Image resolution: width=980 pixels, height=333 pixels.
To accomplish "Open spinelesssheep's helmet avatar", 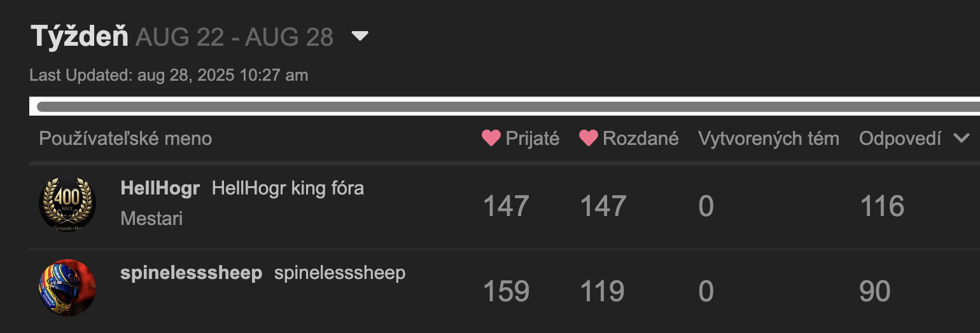I will click(67, 287).
